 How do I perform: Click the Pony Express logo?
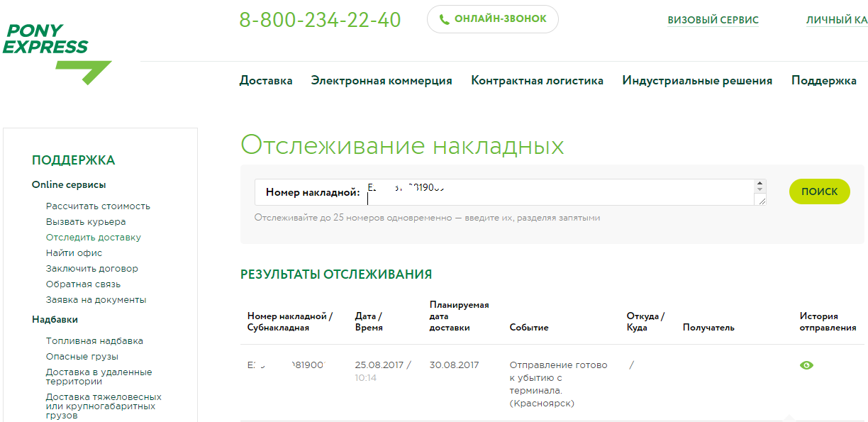[57, 55]
